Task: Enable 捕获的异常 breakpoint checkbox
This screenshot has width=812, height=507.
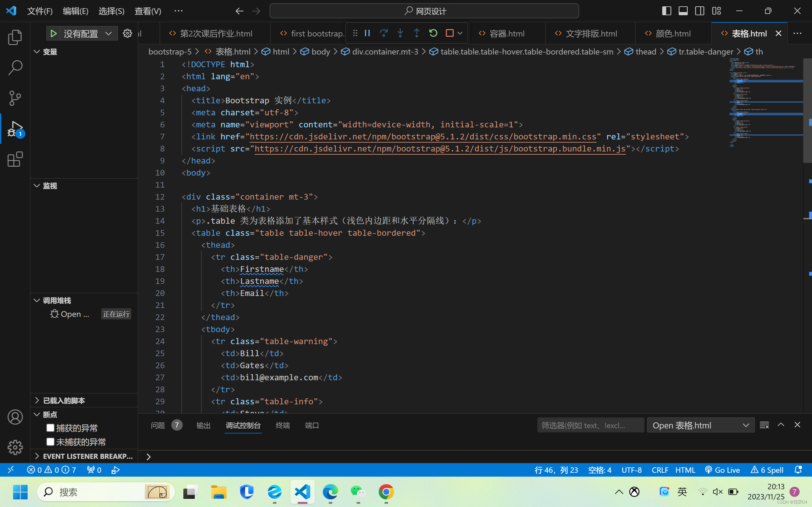Action: coord(50,427)
